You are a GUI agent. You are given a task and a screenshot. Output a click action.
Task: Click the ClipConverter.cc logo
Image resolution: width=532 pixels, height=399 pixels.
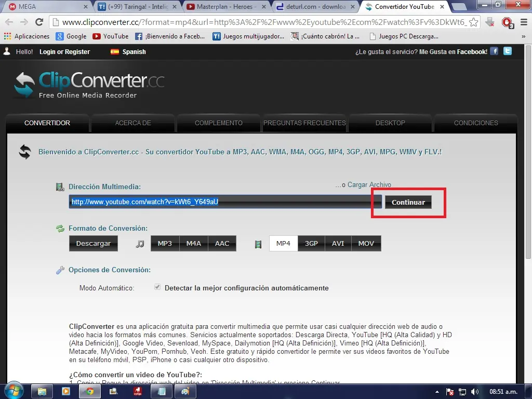(x=89, y=85)
